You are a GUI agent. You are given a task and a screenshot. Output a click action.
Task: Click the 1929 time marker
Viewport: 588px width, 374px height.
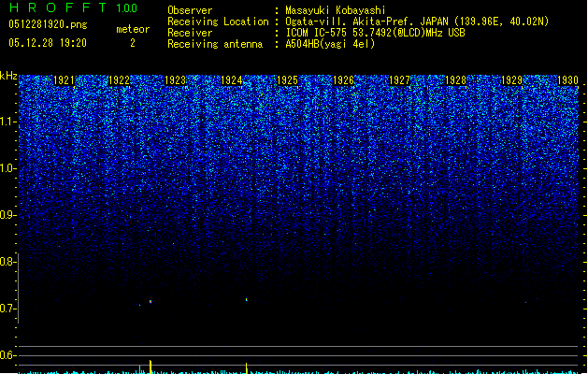[512, 80]
